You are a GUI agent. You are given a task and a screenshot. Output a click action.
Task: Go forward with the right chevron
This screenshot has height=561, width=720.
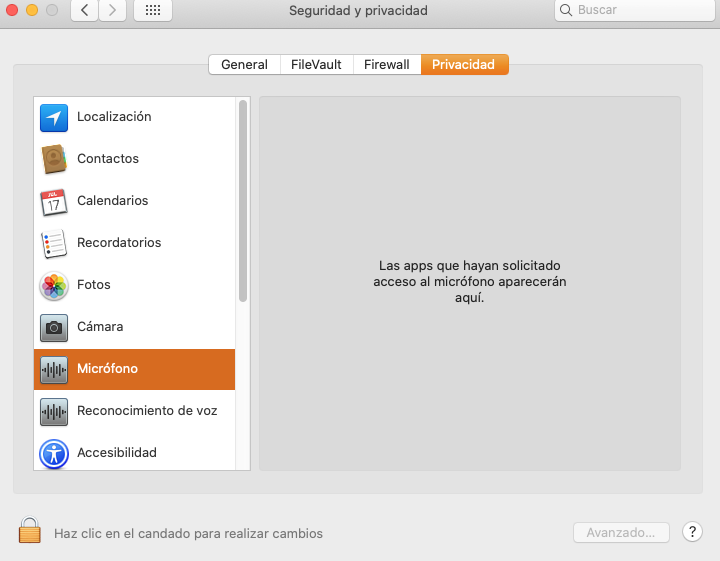pos(112,10)
